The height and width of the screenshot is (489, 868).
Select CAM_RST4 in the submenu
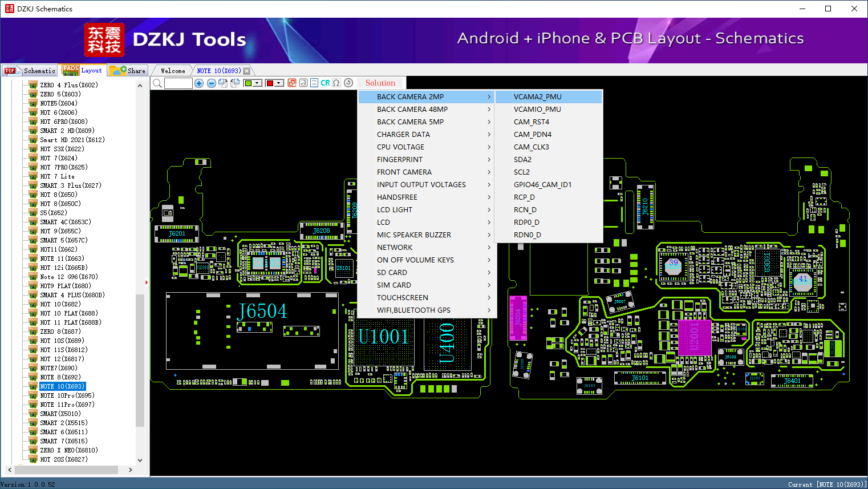549,122
